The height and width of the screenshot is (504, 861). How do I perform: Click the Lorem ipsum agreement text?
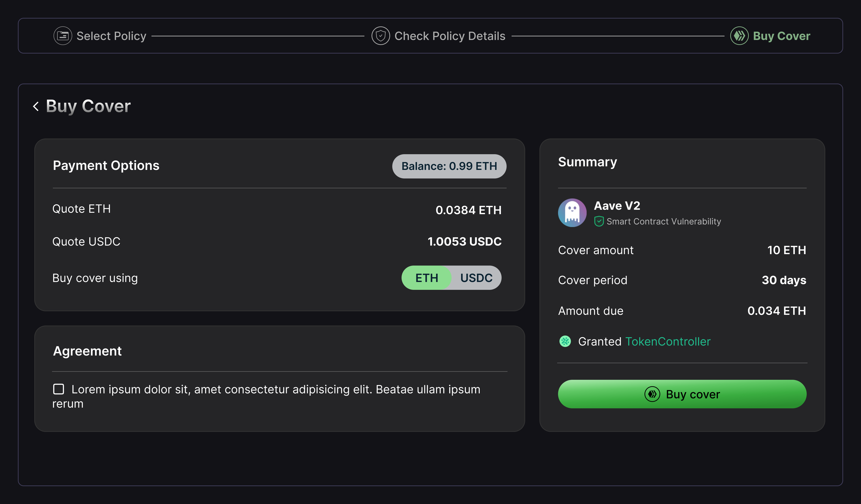click(275, 390)
